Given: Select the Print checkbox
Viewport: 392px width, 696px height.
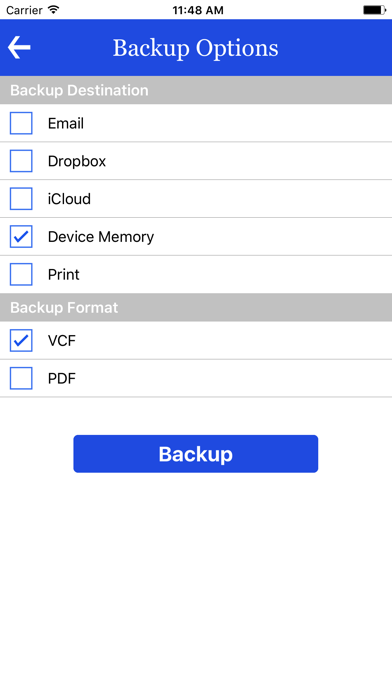Looking at the screenshot, I should point(21,274).
